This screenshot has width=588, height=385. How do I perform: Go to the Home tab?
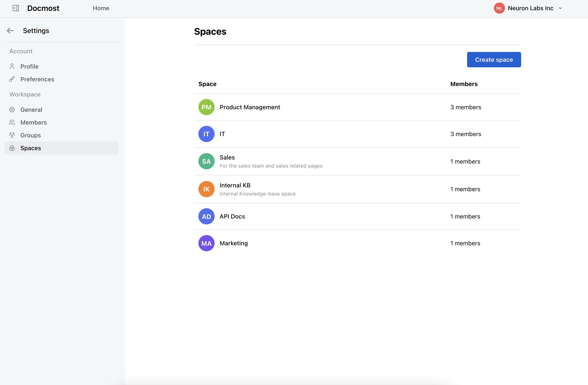pyautogui.click(x=101, y=8)
